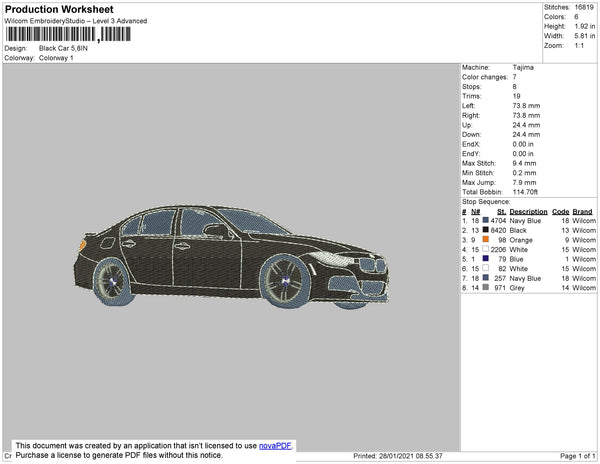
Task: Click the 'Orange' description text
Action: click(521, 240)
